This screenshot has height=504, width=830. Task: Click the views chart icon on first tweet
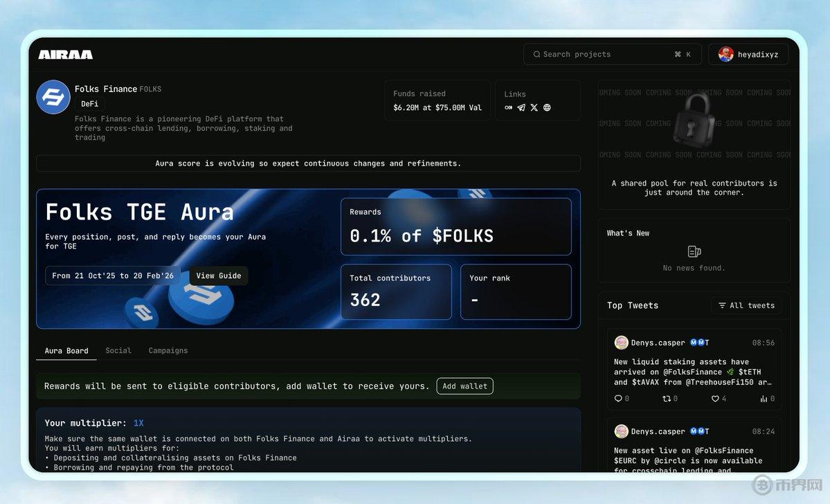coord(764,399)
